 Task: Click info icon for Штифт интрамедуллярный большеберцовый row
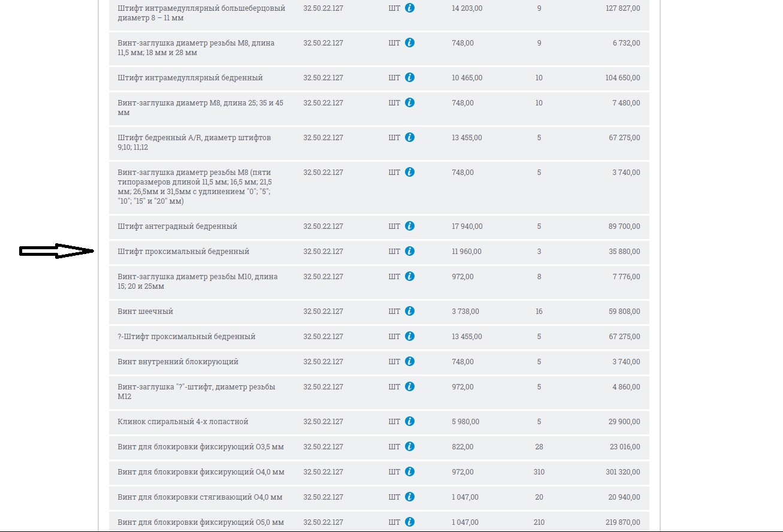[410, 8]
